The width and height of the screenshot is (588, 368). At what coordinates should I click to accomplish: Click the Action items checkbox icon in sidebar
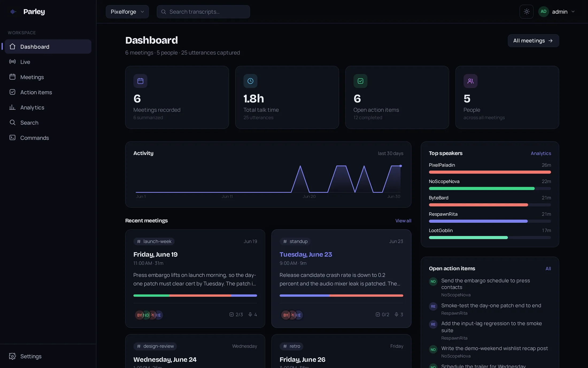point(12,92)
